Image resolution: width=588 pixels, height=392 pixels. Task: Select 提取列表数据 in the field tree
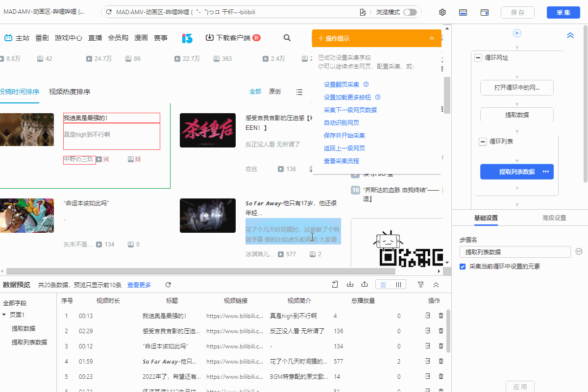click(29, 342)
